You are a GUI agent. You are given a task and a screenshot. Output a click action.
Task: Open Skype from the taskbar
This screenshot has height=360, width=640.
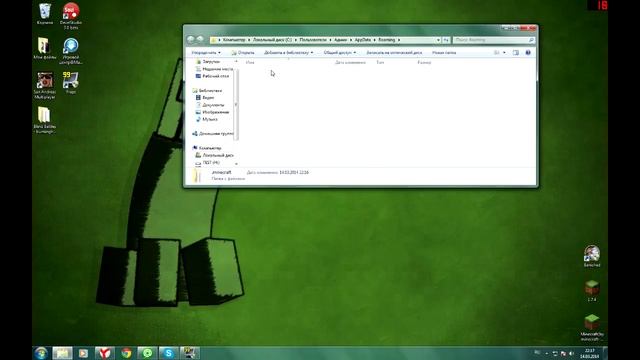click(169, 353)
